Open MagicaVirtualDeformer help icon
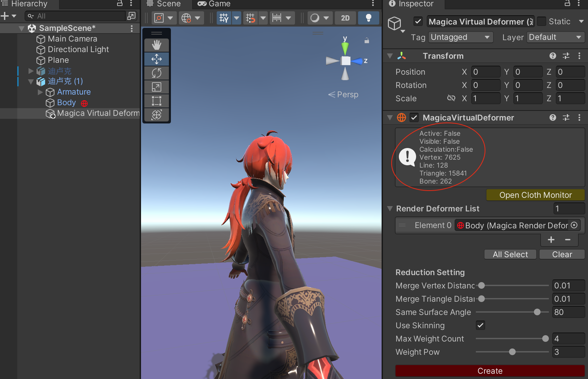The width and height of the screenshot is (588, 379). pyautogui.click(x=552, y=117)
